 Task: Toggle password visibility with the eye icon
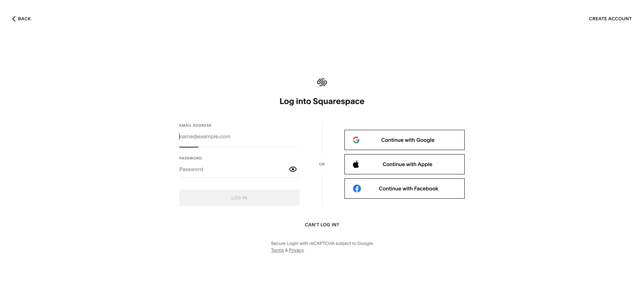[x=293, y=169]
